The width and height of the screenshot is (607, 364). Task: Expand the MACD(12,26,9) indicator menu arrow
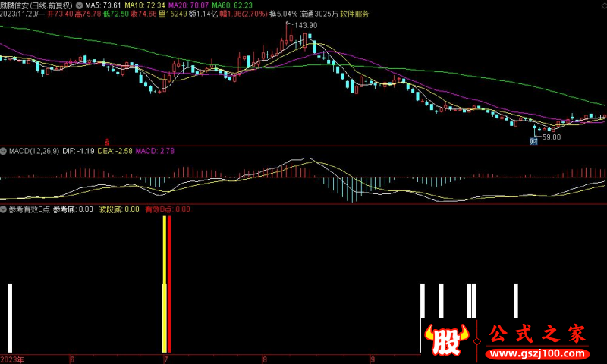4,151
